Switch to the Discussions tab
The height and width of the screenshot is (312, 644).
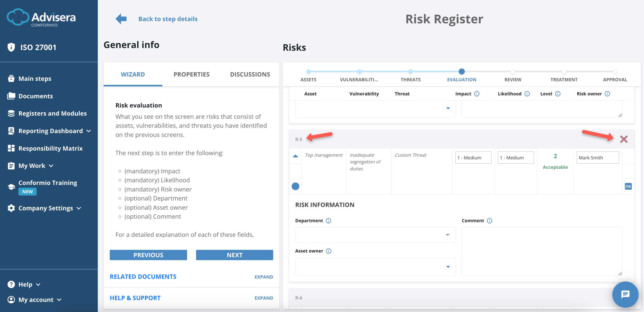coord(250,74)
